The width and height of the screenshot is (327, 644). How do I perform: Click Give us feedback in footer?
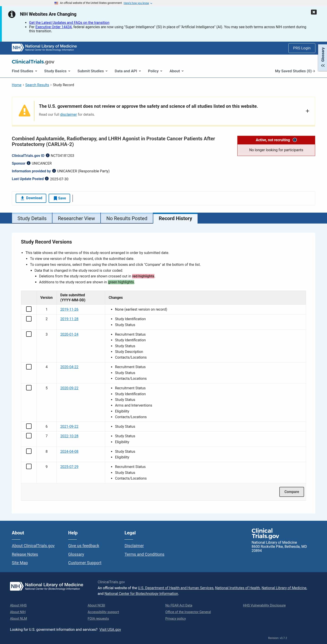point(84,546)
